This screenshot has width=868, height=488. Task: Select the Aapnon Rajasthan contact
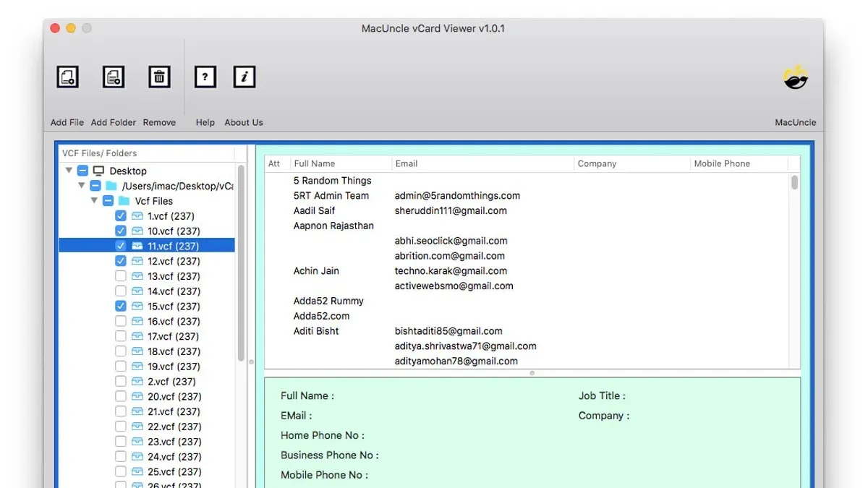(x=527, y=226)
